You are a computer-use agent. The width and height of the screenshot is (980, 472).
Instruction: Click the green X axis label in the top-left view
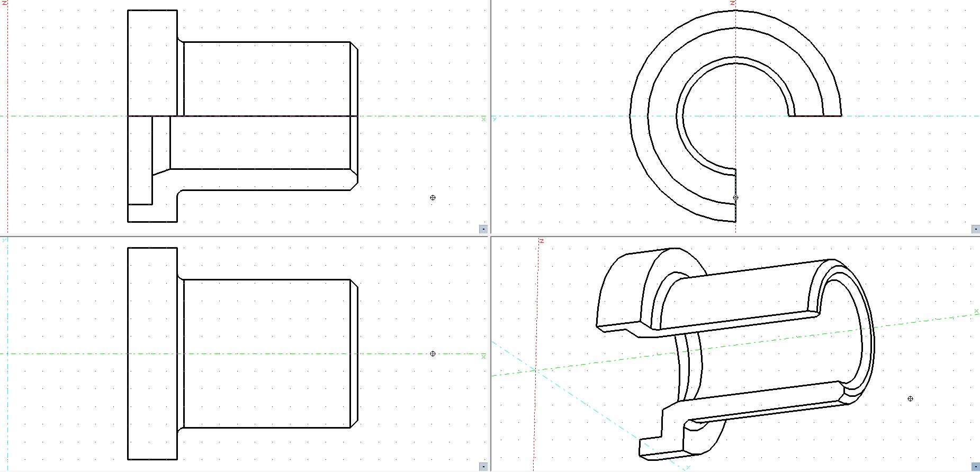[483, 119]
